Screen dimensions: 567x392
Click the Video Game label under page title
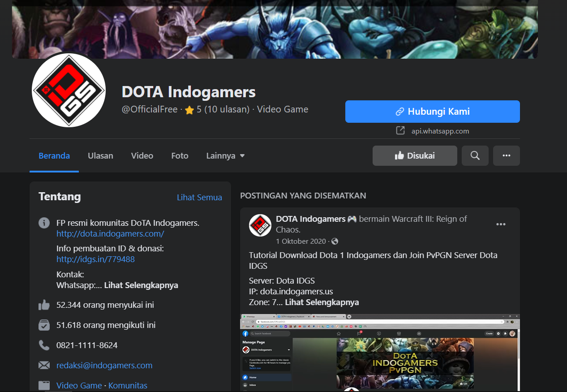pos(283,109)
